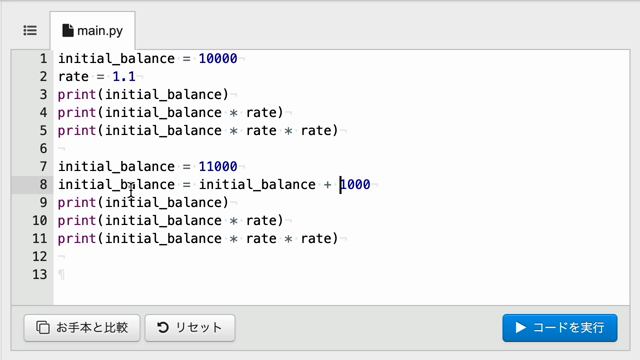
Task: Place cursor on the 10000 value
Action: (218, 59)
